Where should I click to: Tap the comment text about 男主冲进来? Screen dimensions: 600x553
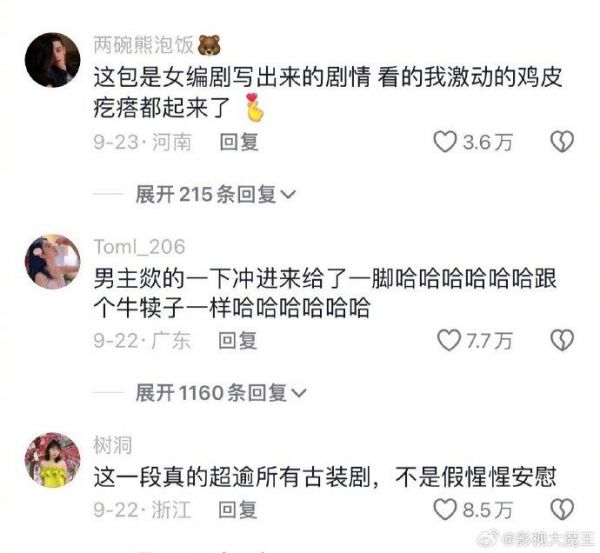point(325,292)
